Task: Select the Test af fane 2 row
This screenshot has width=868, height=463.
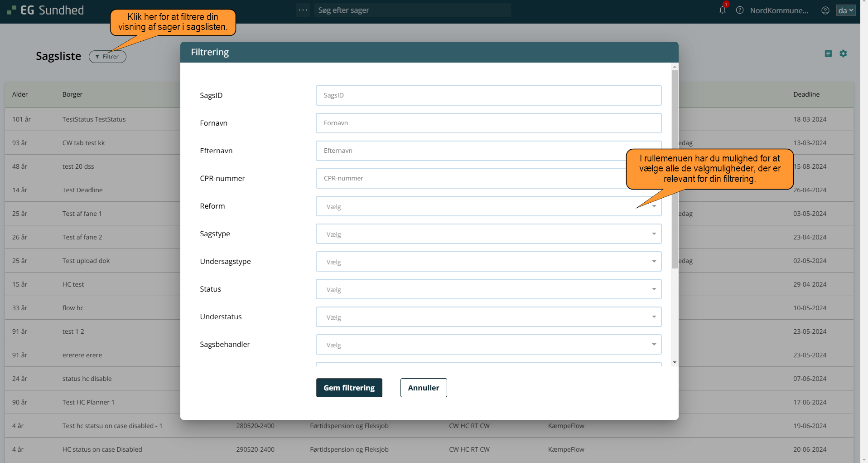Action: pos(429,237)
